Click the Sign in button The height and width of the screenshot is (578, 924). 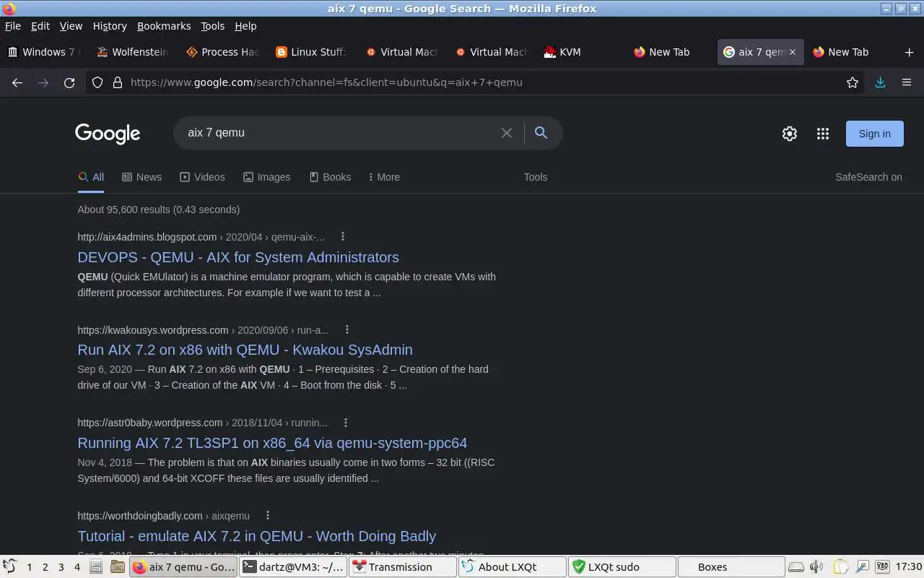pos(874,134)
